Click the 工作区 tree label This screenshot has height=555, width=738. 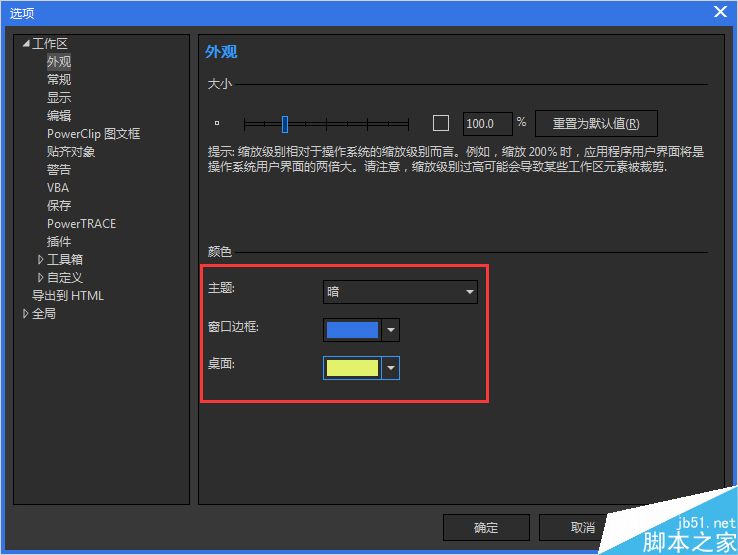coord(50,44)
